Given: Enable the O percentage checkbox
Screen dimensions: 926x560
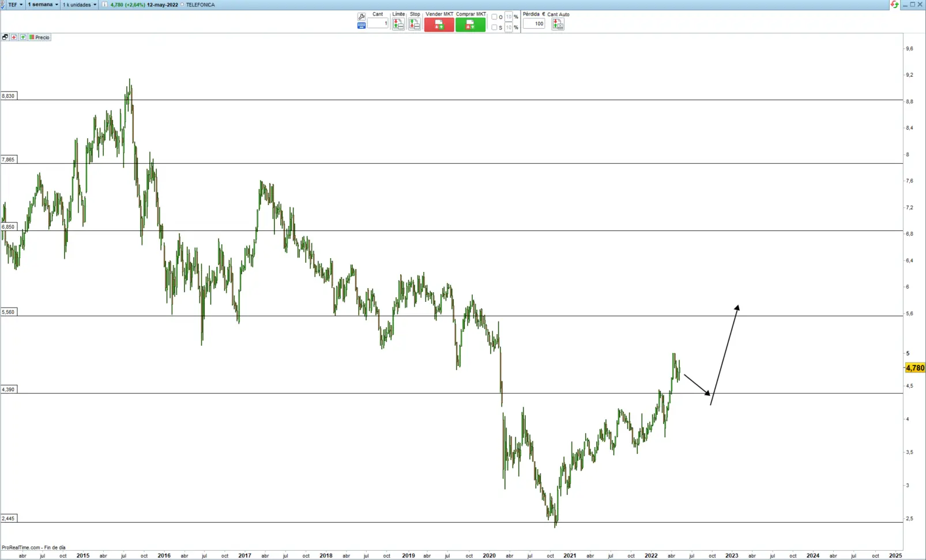Looking at the screenshot, I should click(x=494, y=17).
